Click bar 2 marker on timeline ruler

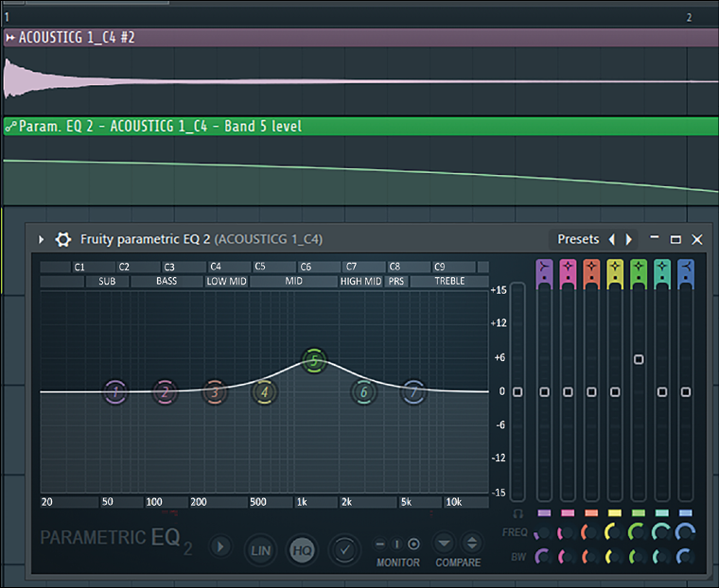click(x=689, y=17)
